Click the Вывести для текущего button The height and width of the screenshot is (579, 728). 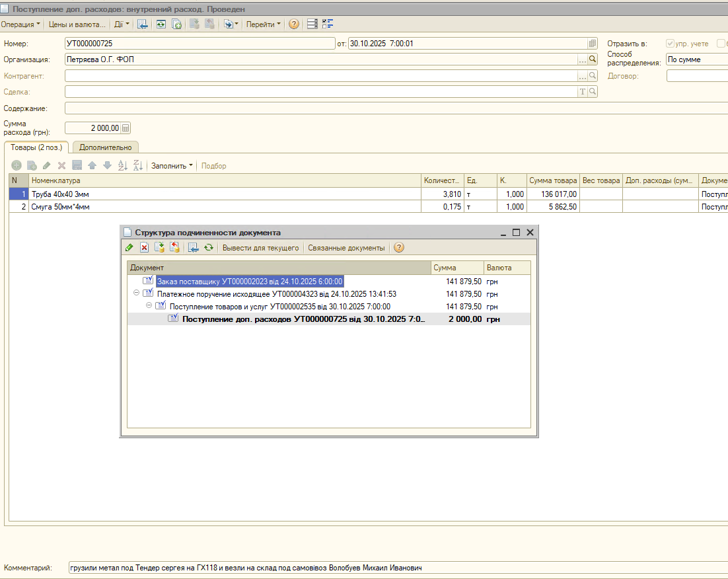tap(260, 248)
